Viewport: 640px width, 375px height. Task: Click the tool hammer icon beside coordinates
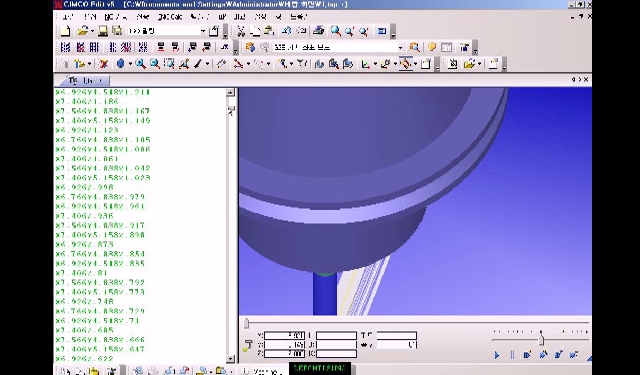point(247,345)
